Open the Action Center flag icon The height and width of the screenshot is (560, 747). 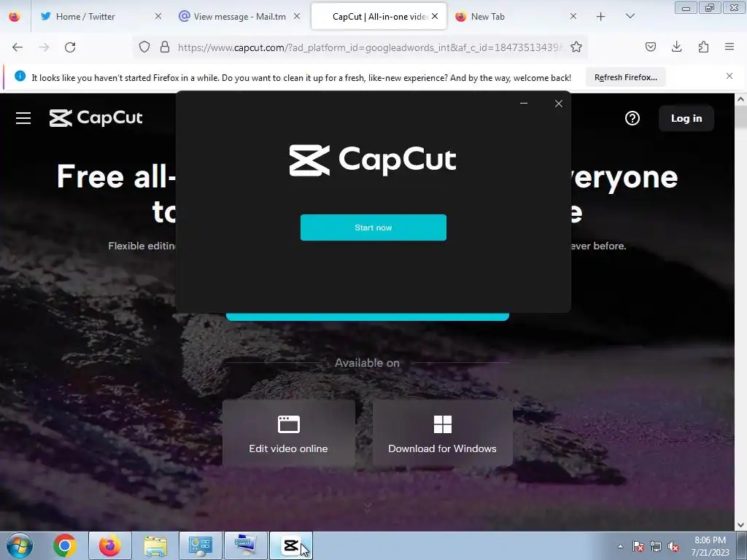pyautogui.click(x=638, y=546)
